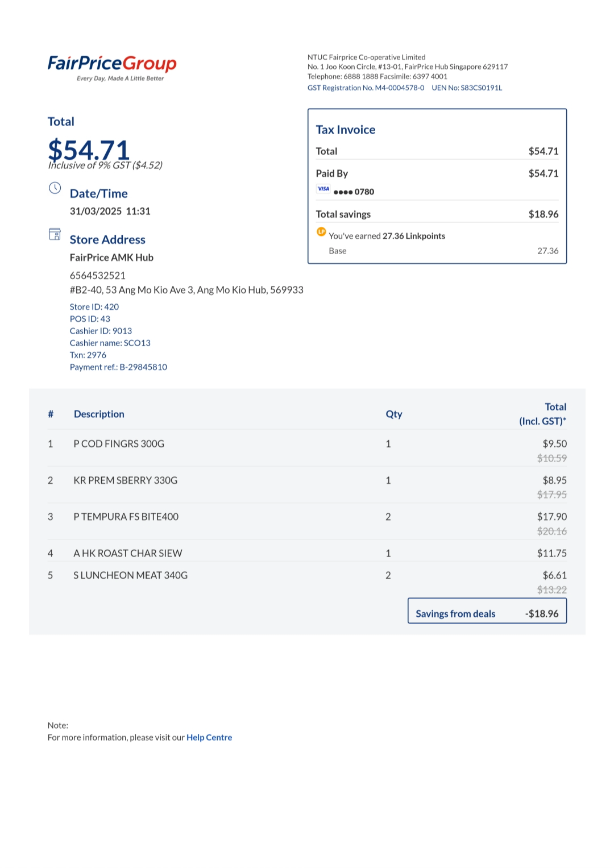Click Payment ref.: B-29845810
This screenshot has width=614, height=868.
tap(118, 367)
